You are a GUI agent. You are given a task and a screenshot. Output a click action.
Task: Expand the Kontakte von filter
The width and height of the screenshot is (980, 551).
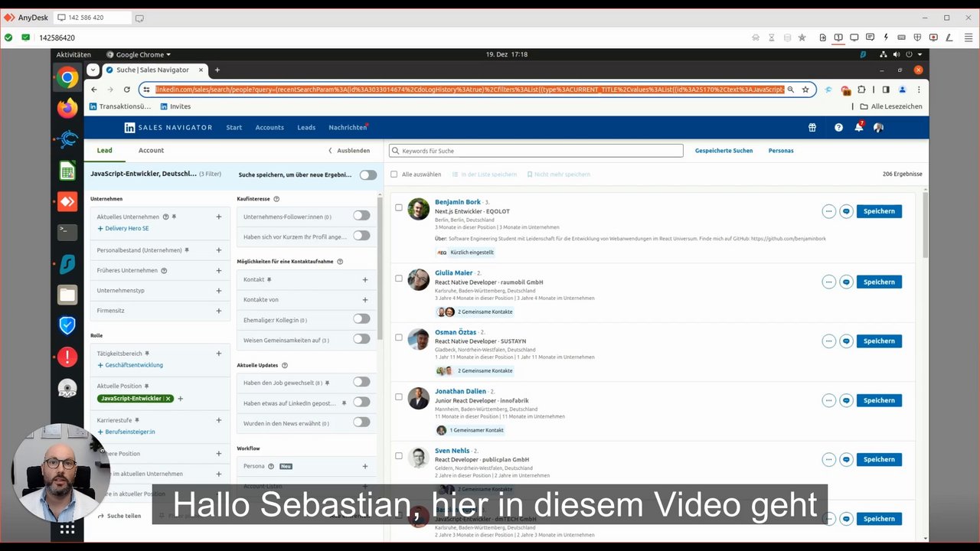point(365,300)
